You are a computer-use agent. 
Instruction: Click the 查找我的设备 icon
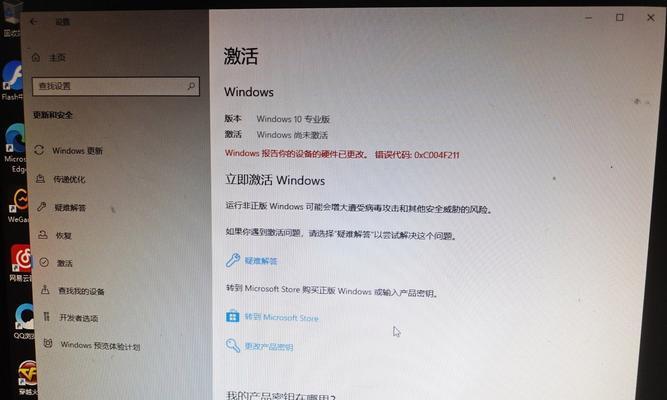(45, 290)
